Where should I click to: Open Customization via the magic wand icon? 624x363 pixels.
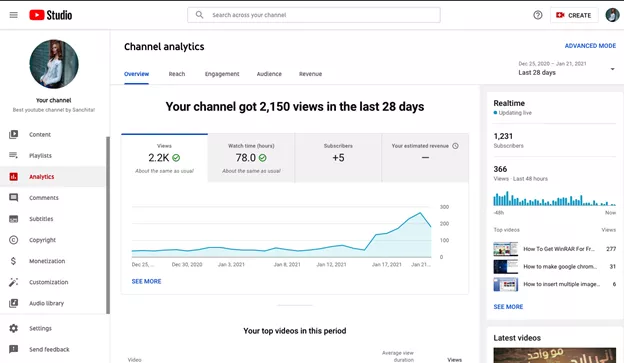pyautogui.click(x=14, y=282)
